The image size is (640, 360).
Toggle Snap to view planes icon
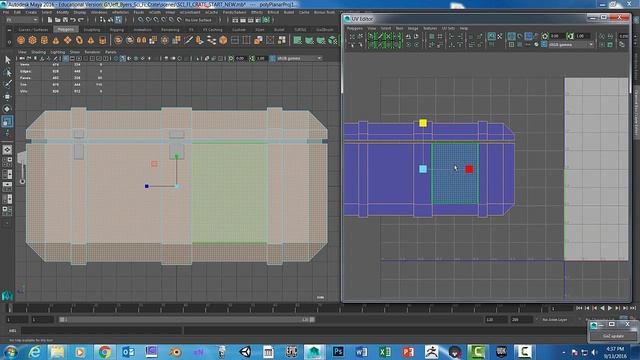[171, 20]
